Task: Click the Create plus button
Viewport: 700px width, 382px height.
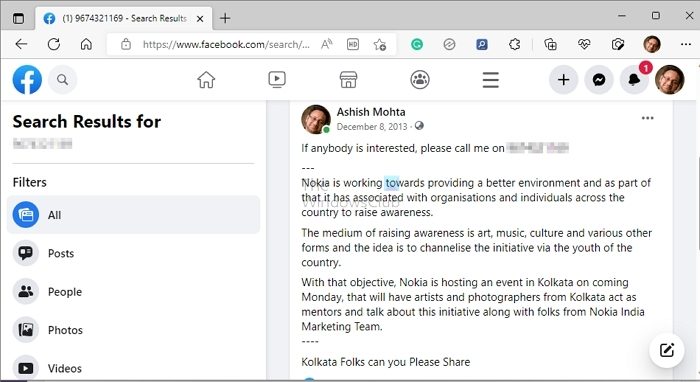Action: tap(563, 80)
